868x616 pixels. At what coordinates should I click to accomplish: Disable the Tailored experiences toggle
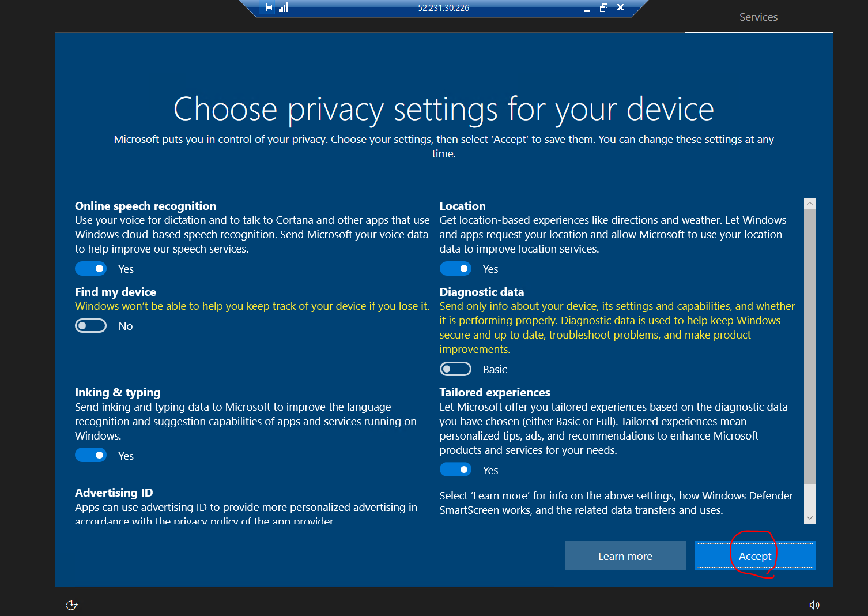click(x=455, y=469)
